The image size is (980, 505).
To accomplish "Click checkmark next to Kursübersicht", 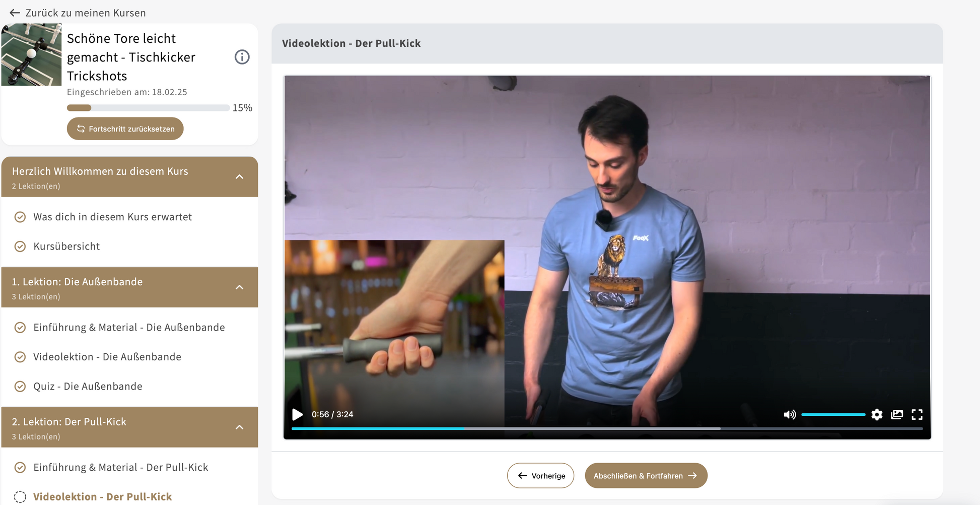I will [x=20, y=246].
